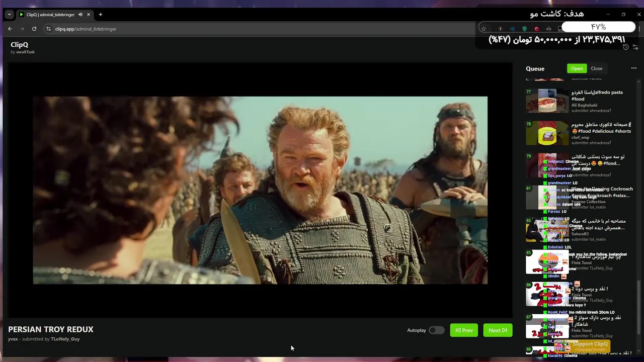Click the Ali Baghshahi channel name

coord(584,105)
